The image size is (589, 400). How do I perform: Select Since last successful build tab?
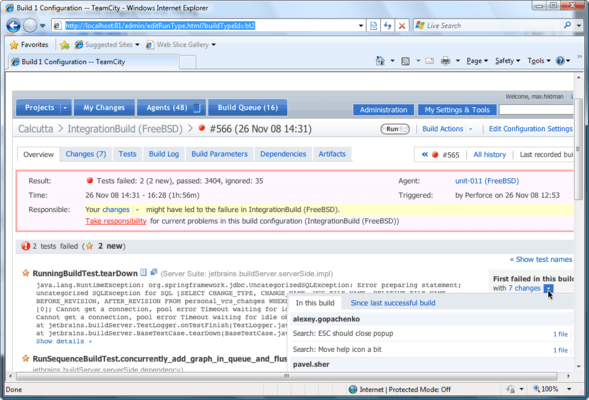point(393,303)
